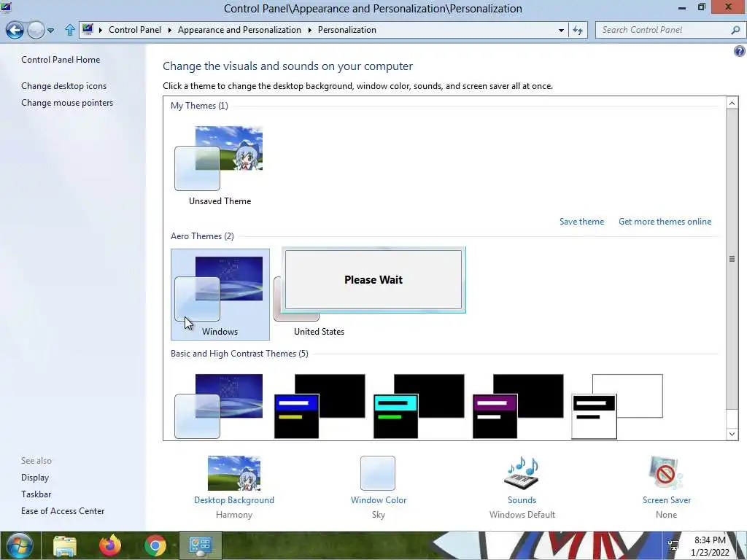747x560 pixels.
Task: Click the Back navigation arrow button
Action: [15, 31]
